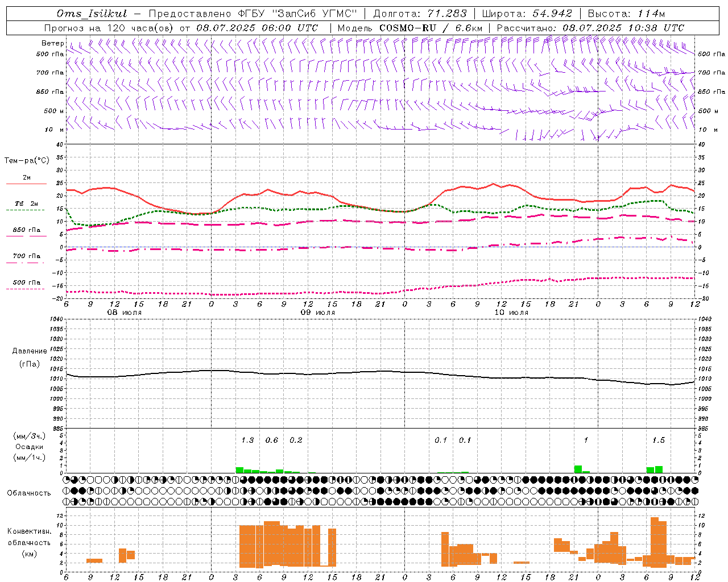
Task: Click the 0.2 precipitation value
Action: [296, 440]
